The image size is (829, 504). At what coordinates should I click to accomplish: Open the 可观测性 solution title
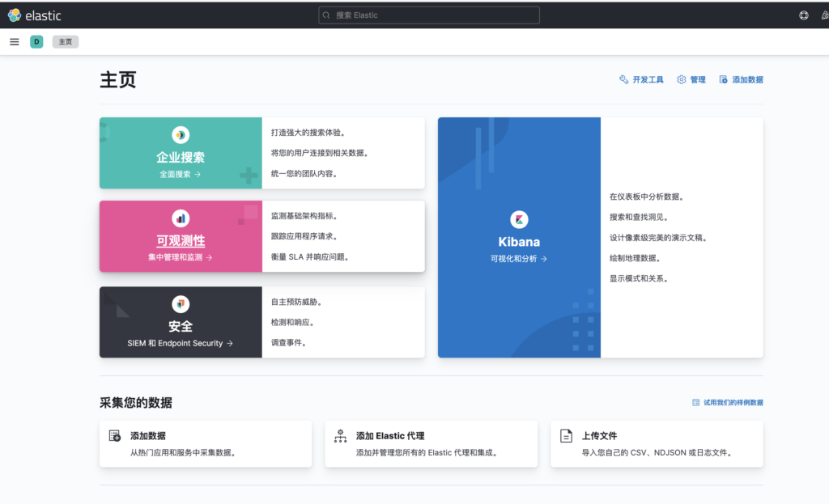click(181, 240)
